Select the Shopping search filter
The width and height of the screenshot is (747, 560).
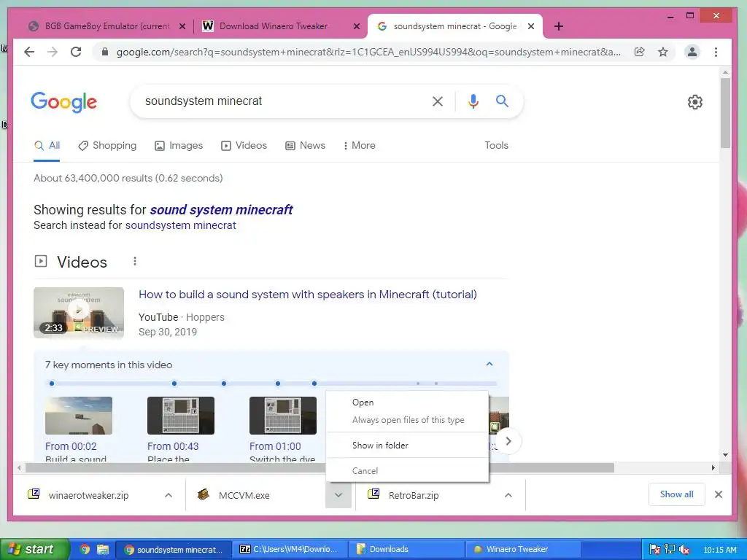click(x=107, y=146)
